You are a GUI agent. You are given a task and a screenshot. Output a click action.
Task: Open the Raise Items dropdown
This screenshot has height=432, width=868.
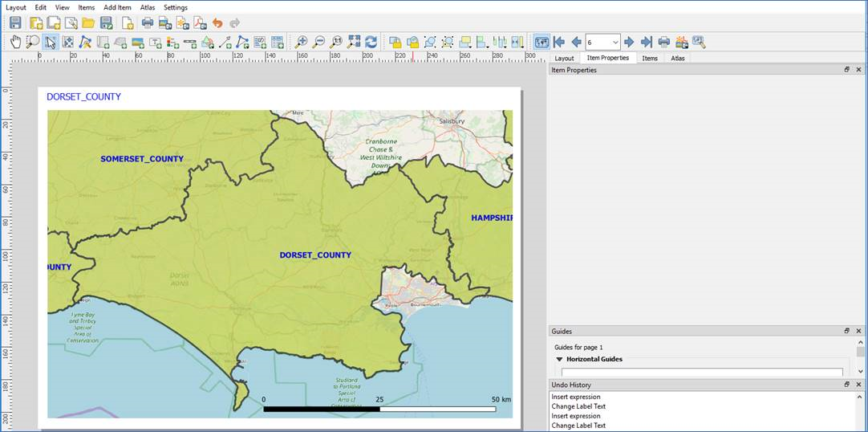coord(465,42)
